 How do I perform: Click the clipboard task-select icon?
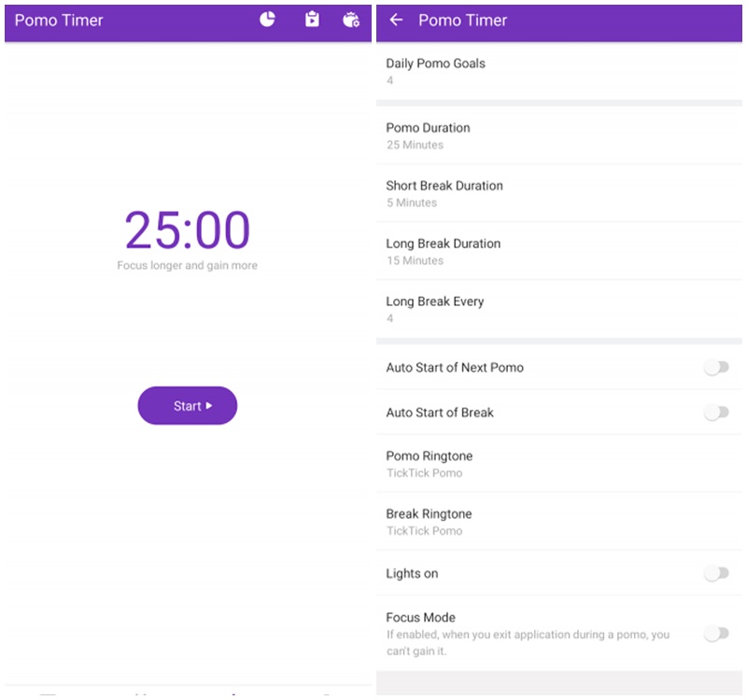click(x=312, y=20)
